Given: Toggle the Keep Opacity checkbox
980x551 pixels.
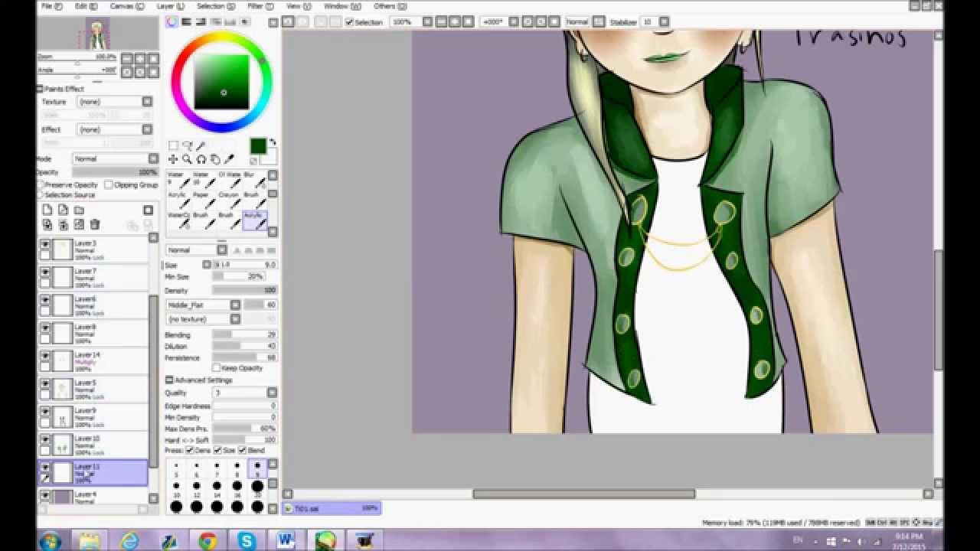Looking at the screenshot, I should point(216,368).
